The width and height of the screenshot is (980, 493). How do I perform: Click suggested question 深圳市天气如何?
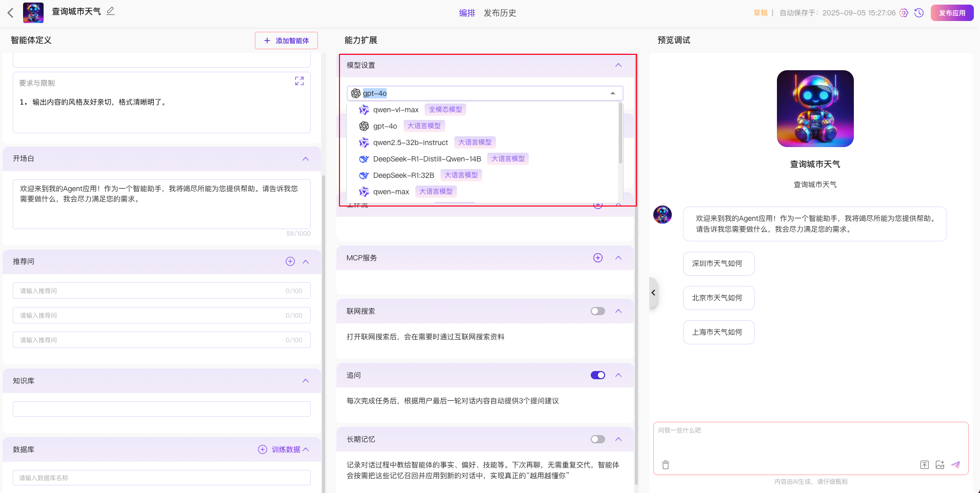click(718, 263)
